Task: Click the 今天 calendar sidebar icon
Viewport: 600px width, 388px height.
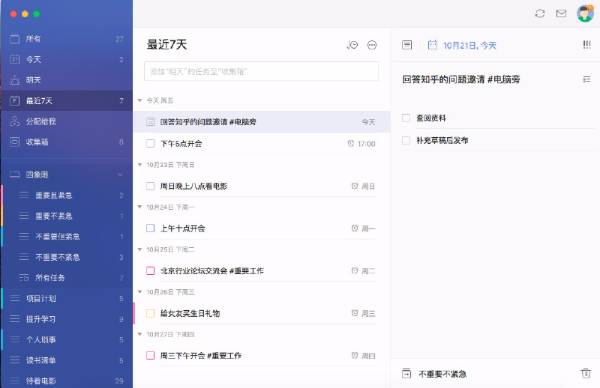Action: point(15,59)
